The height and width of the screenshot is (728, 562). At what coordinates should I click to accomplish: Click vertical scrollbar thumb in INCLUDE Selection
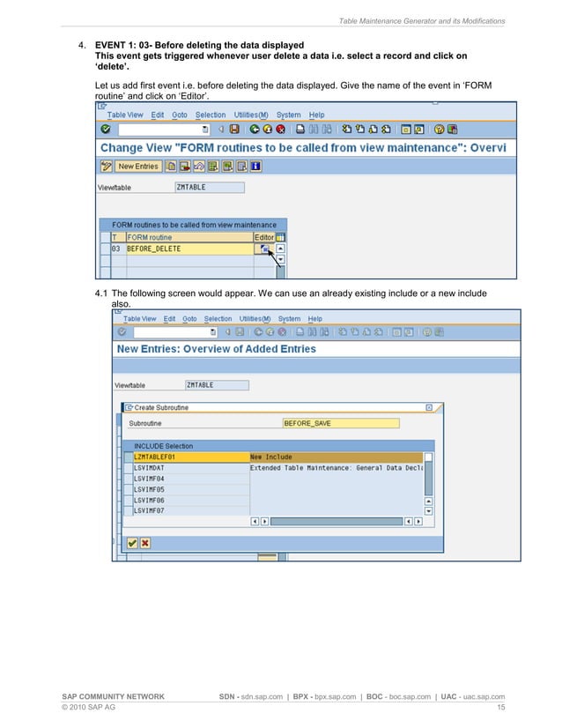click(428, 479)
